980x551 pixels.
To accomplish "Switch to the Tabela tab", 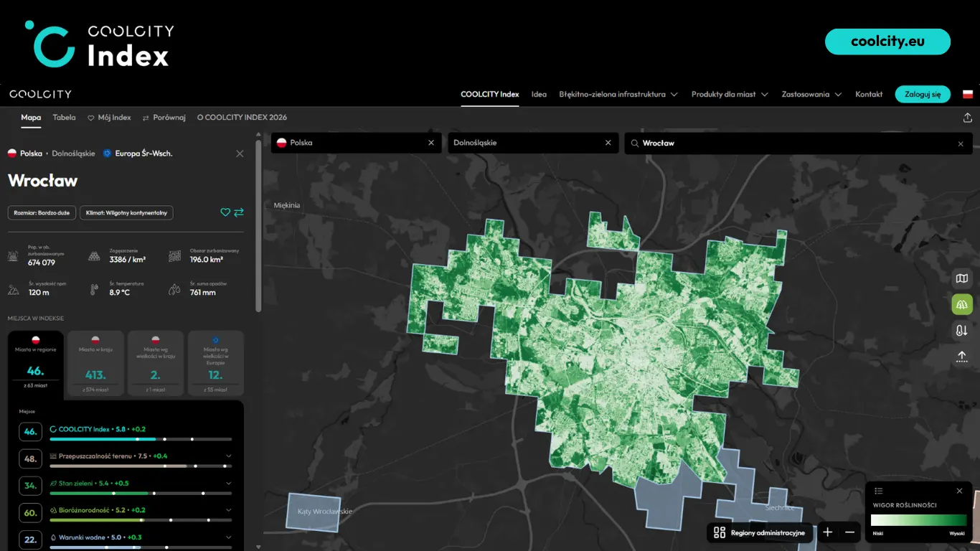I will click(64, 118).
